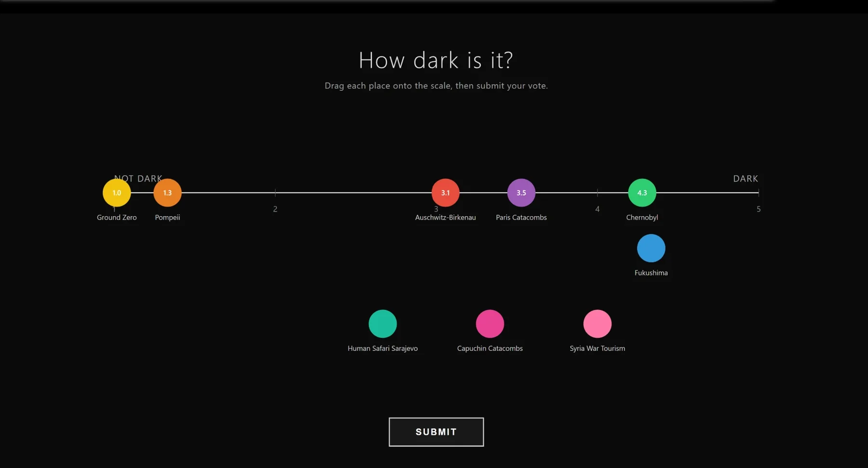Select the green Chernobyl circle marked 4.3

coord(642,193)
